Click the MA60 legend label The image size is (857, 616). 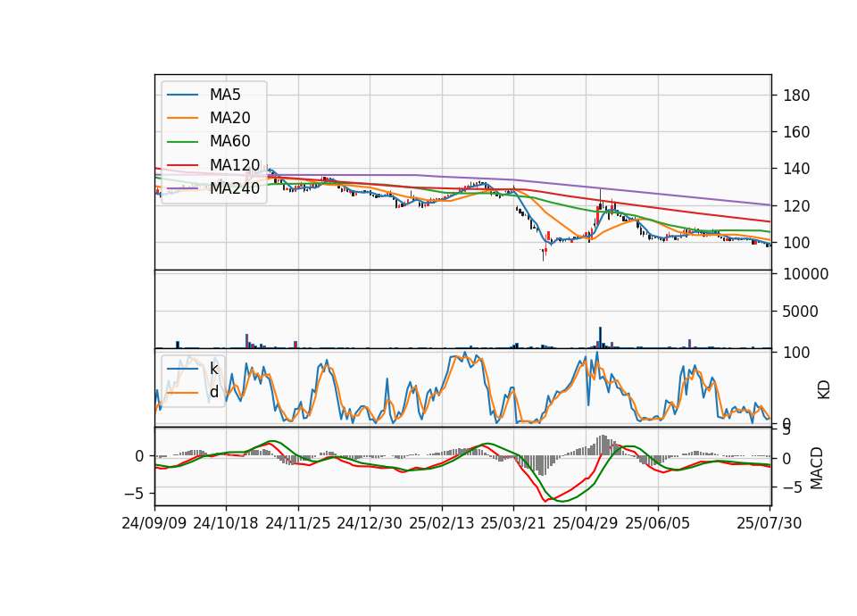tap(229, 141)
